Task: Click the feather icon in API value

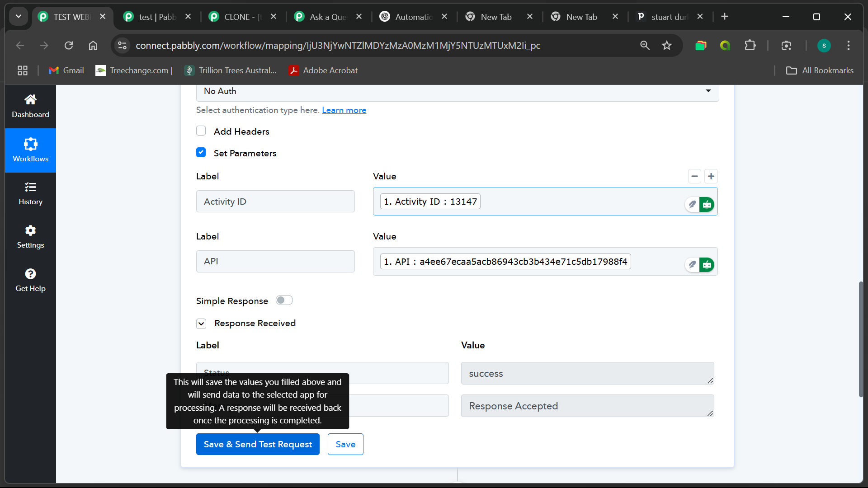Action: pyautogui.click(x=692, y=264)
